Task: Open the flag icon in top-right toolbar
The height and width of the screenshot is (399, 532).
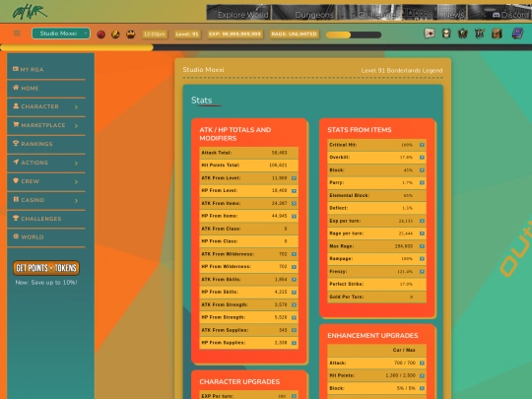Action: pyautogui.click(x=430, y=33)
